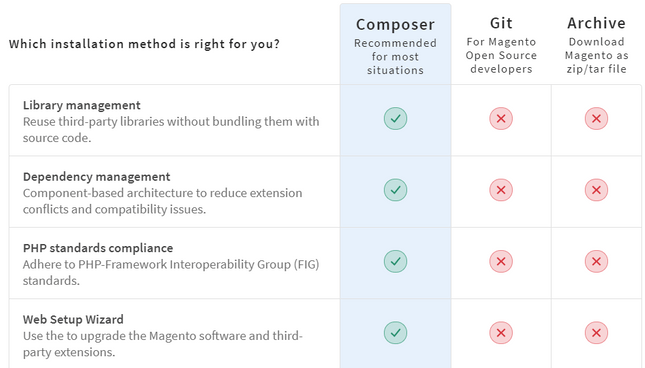Select Composer checkmark in Dependency management row
The height and width of the screenshot is (368, 645).
[x=395, y=190]
